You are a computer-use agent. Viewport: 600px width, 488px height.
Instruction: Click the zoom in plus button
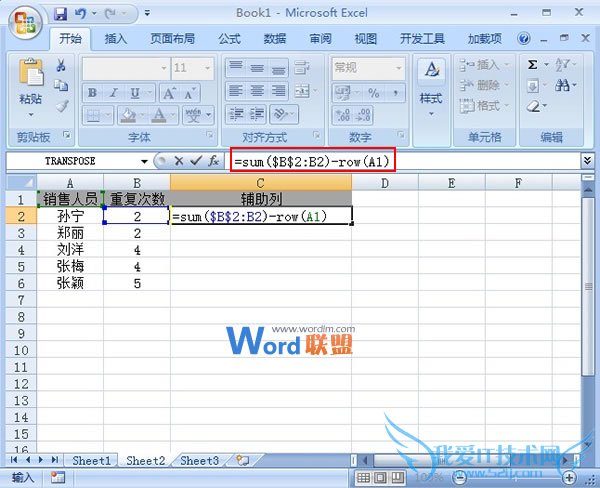[569, 477]
